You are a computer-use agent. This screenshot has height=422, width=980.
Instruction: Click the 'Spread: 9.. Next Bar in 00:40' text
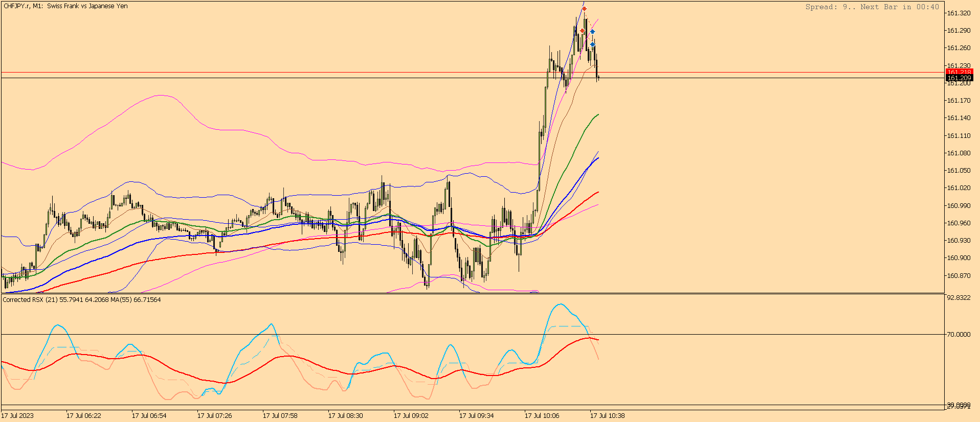coord(872,7)
